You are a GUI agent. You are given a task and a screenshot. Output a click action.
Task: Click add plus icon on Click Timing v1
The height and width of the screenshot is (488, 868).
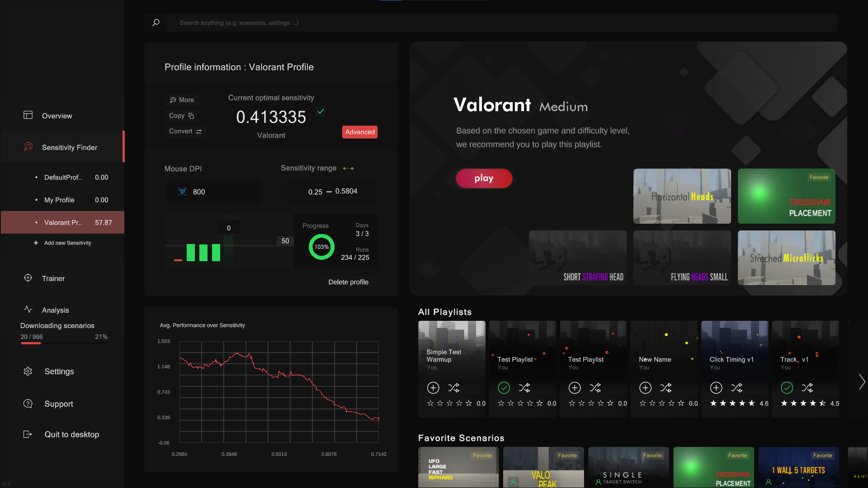coord(716,388)
